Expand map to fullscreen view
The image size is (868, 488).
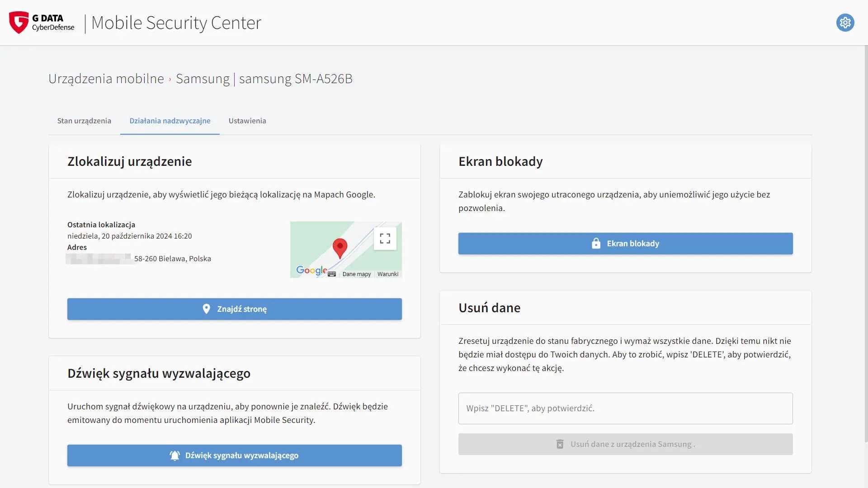[x=385, y=239]
